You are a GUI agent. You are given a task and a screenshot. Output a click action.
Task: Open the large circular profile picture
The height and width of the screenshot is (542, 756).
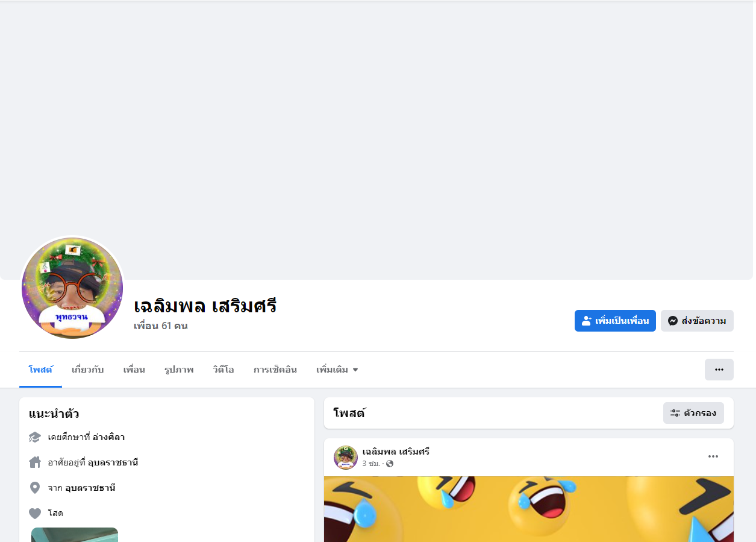(72, 288)
